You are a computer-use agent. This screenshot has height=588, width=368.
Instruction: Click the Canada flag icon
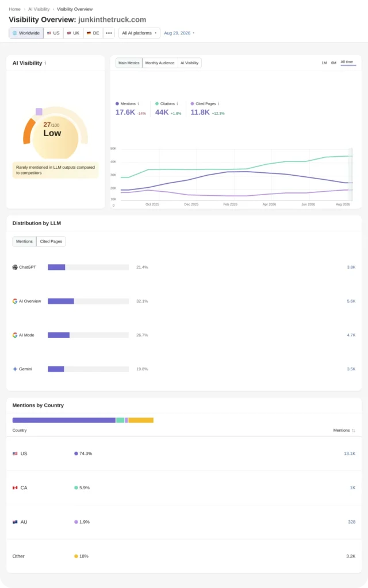[x=15, y=488]
